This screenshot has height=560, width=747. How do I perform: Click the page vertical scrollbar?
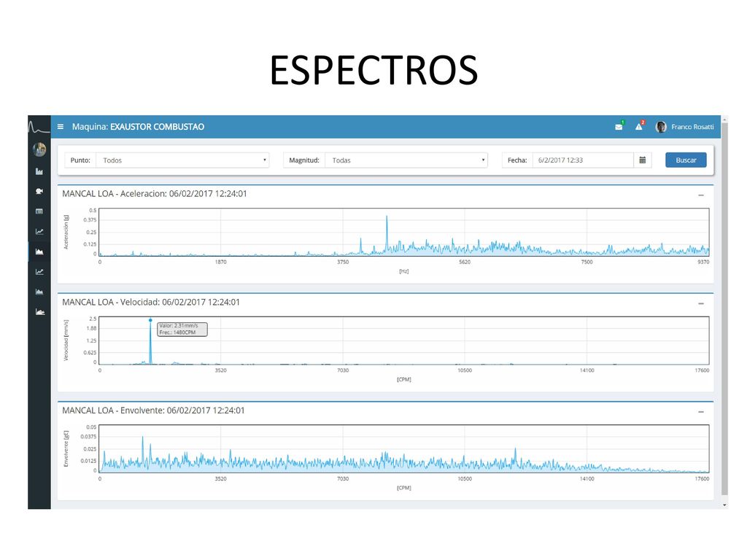724,309
